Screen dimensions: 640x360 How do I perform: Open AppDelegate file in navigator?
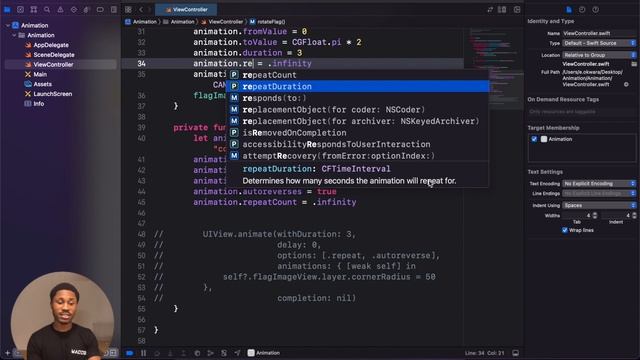click(51, 45)
